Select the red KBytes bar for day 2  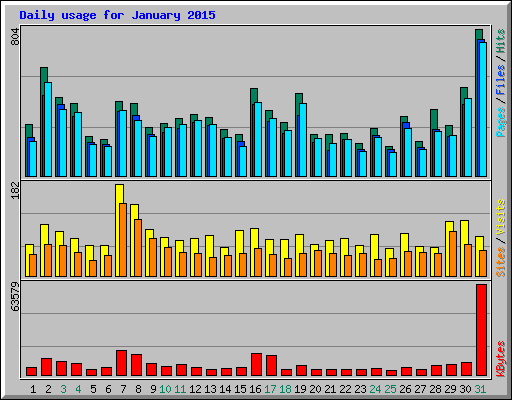(x=46, y=367)
